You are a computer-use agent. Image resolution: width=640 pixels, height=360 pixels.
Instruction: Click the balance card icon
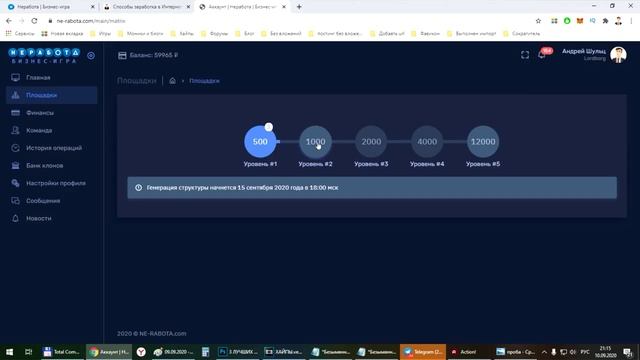pos(122,56)
